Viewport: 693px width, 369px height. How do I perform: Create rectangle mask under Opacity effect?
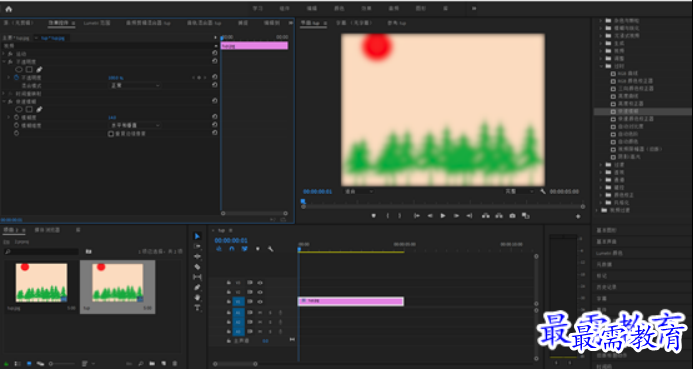click(29, 69)
